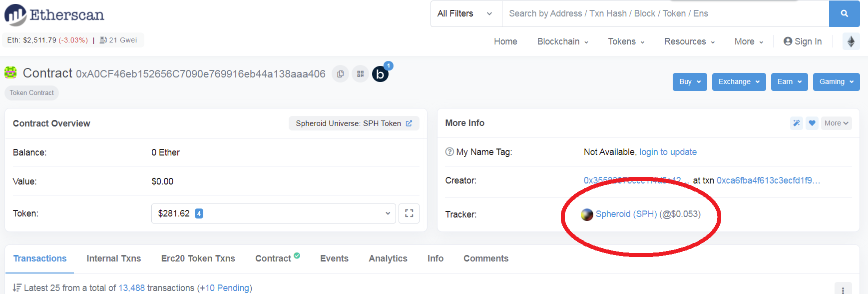
Task: Click the search input field
Action: coord(665,13)
